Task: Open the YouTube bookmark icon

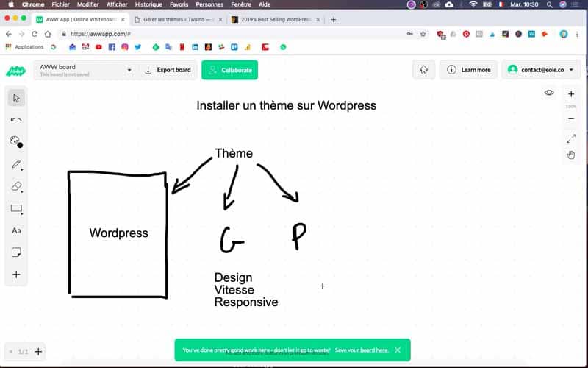Action: click(x=98, y=47)
